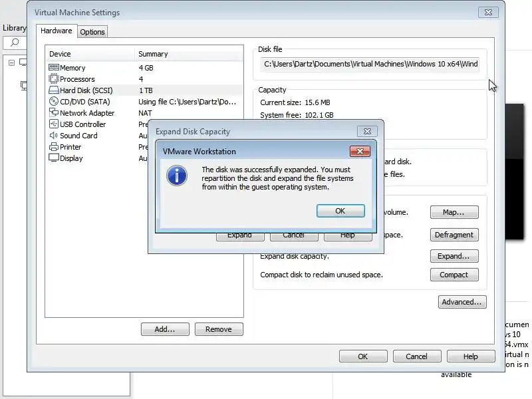This screenshot has height=399, width=532.
Task: Click the Defragment button
Action: [x=454, y=235]
